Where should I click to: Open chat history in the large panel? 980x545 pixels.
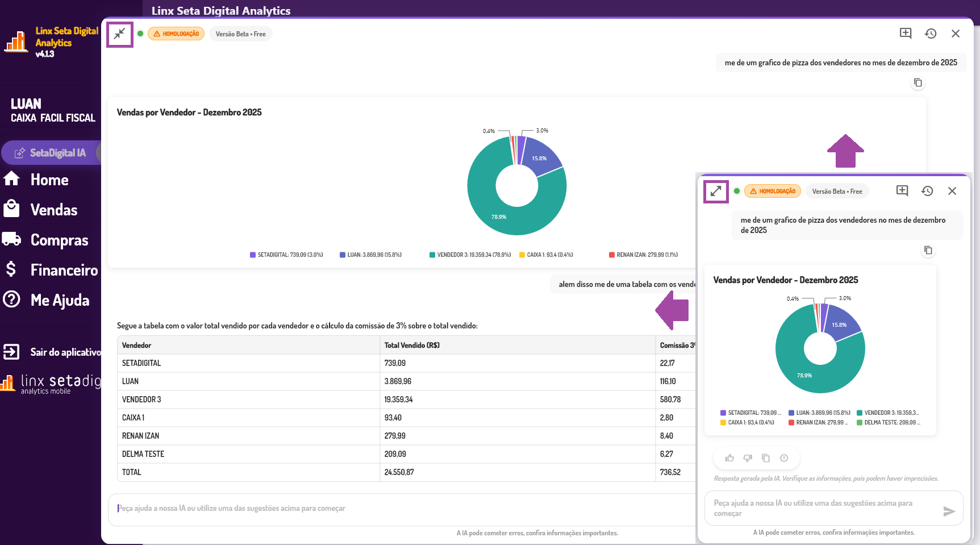tap(931, 34)
